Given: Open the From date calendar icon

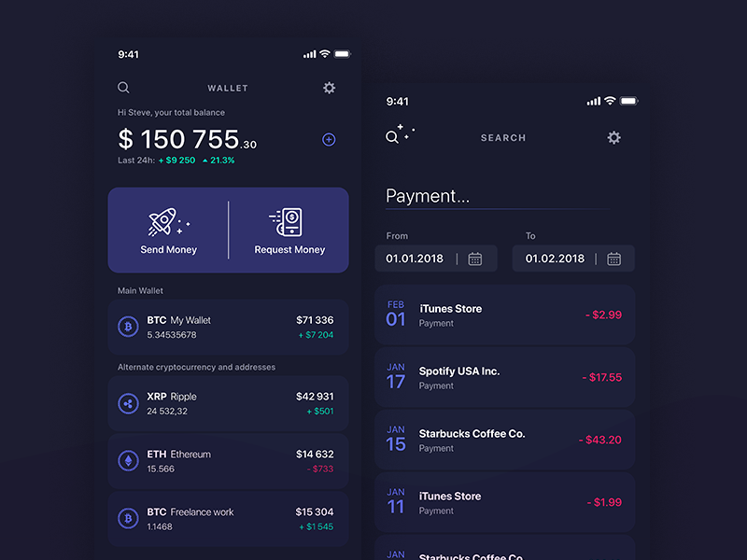Looking at the screenshot, I should (475, 259).
